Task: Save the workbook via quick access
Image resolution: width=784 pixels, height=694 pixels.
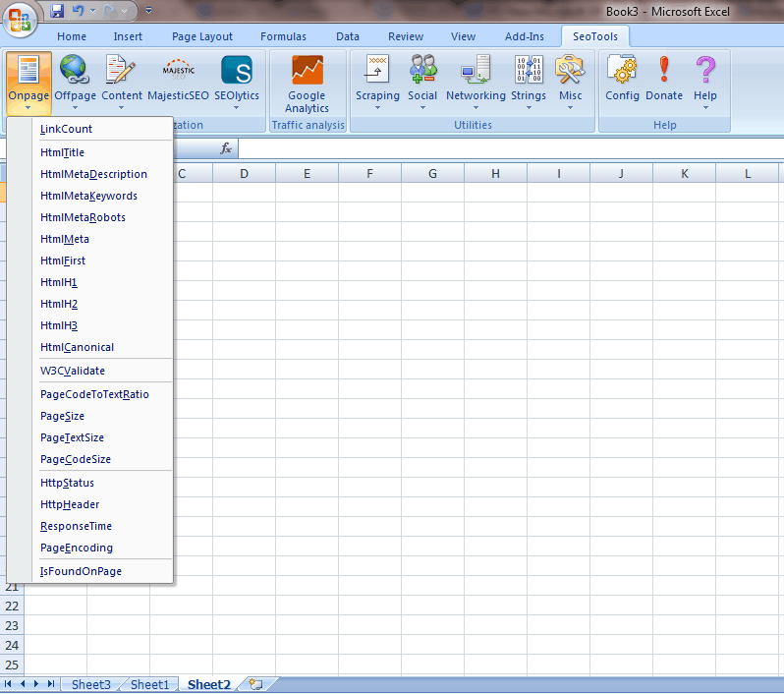Action: (58, 10)
